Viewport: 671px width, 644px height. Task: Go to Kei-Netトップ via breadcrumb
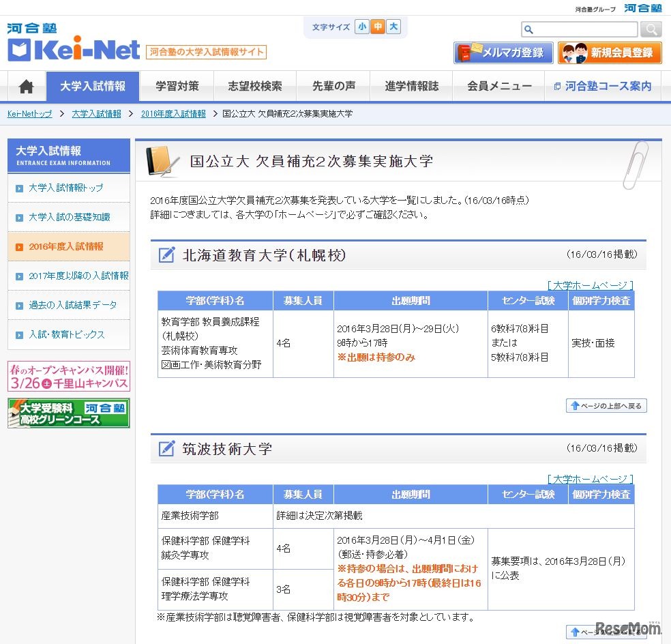(29, 113)
